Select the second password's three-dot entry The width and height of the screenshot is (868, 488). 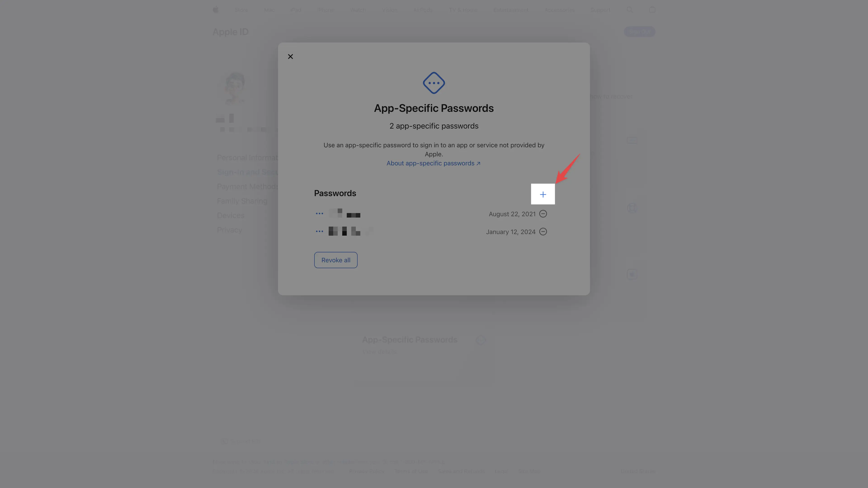tap(319, 231)
